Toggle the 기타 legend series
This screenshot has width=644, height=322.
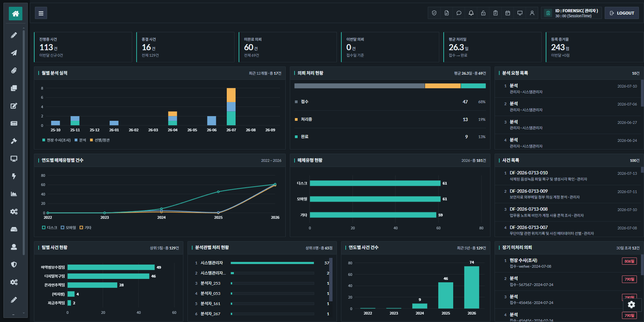click(x=85, y=228)
